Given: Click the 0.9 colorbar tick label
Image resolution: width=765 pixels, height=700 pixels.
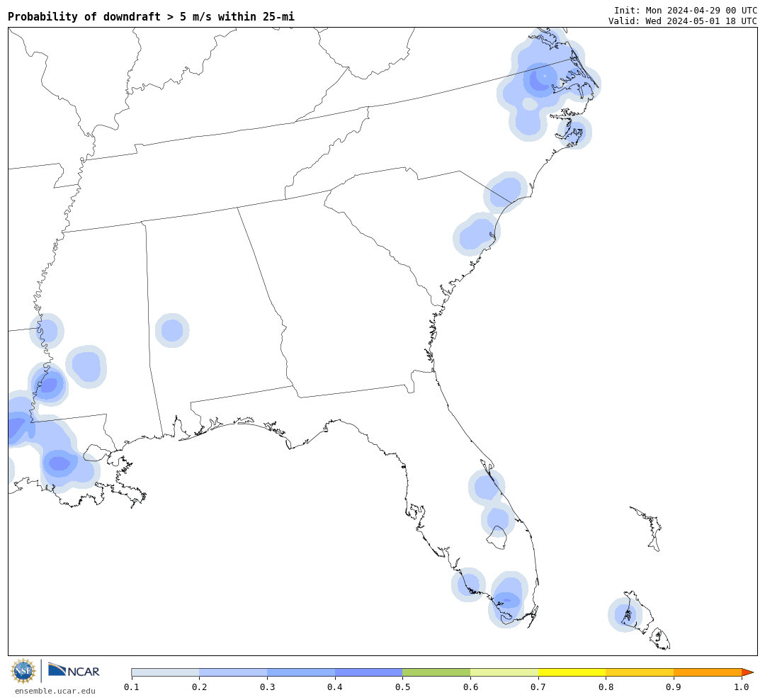Looking at the screenshot, I should pyautogui.click(x=674, y=687).
